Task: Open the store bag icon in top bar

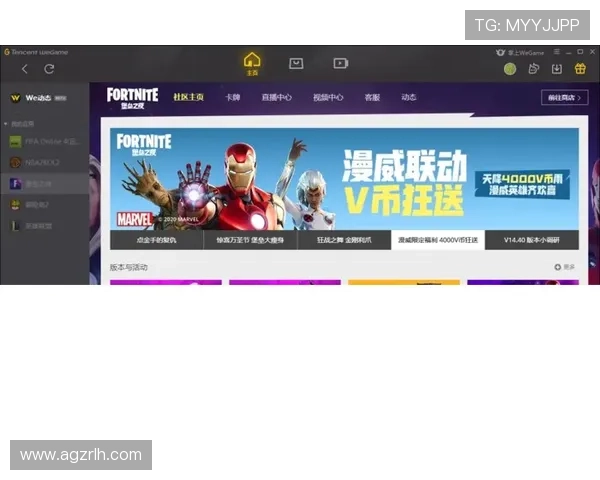Action: click(296, 63)
